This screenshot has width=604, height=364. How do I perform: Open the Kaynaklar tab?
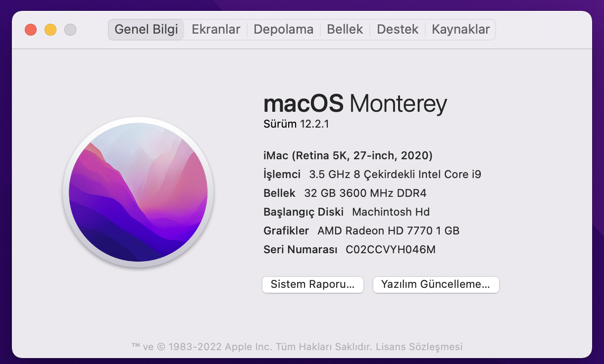(460, 30)
